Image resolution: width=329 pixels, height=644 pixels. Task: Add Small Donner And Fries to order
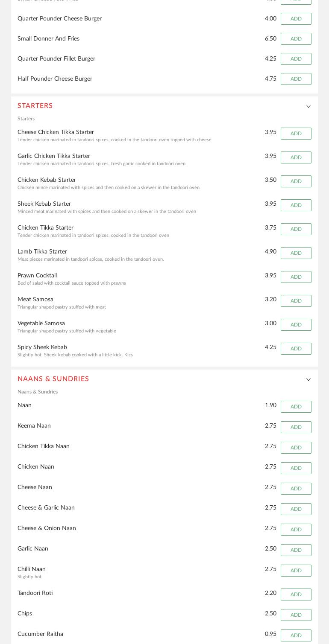(x=296, y=39)
